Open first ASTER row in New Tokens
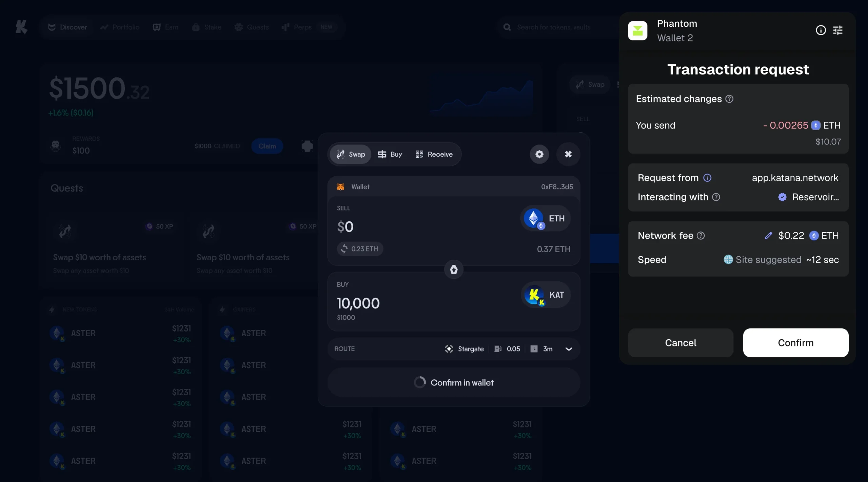Screen dimensions: 868x482 coord(120,334)
